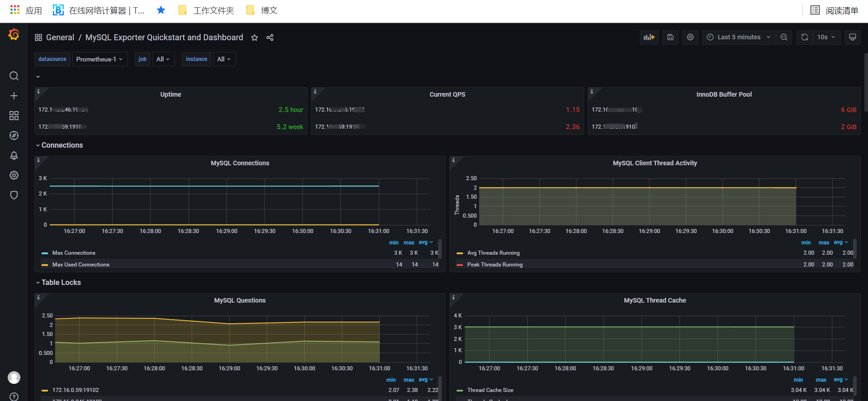Zoom out time range with magnifier icon
Screen dimensions: 868x401
coord(784,37)
